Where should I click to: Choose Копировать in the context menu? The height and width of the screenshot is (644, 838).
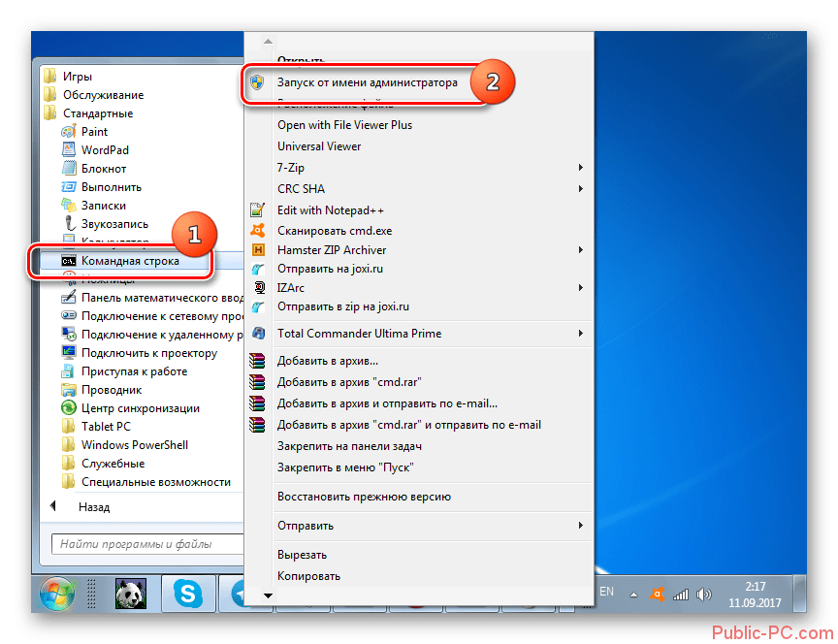pos(308,576)
